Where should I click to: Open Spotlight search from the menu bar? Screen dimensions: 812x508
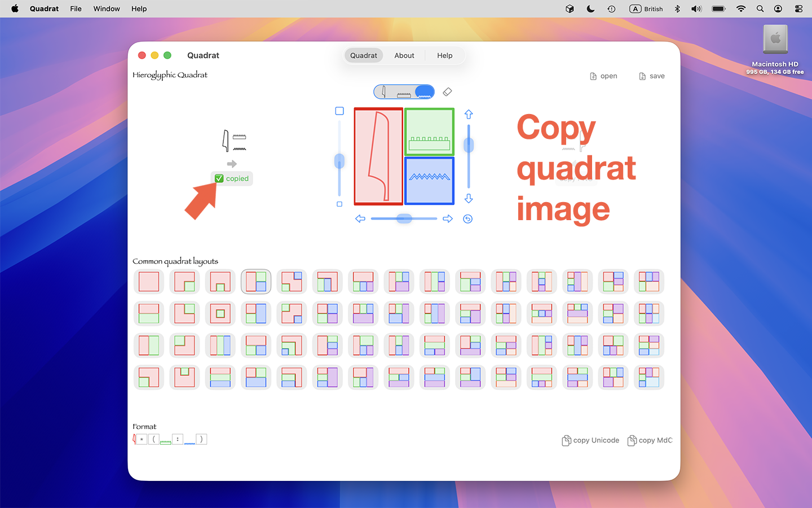760,8
